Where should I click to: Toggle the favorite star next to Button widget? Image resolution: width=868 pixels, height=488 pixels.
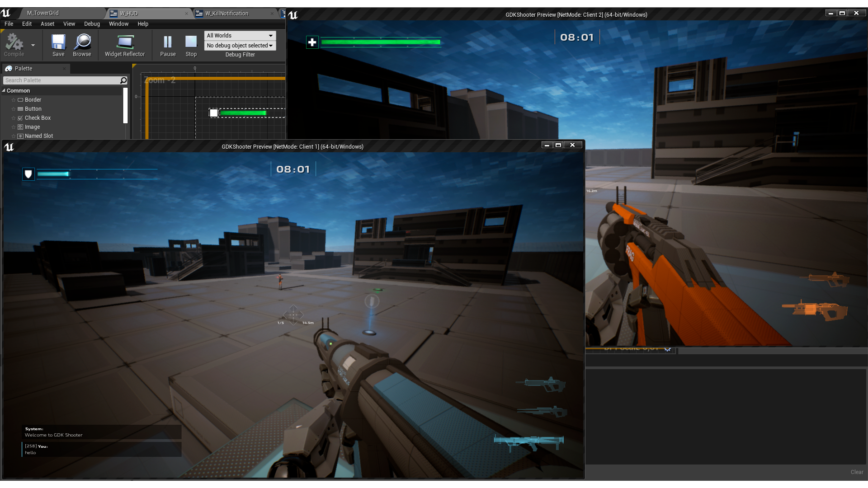coord(14,108)
